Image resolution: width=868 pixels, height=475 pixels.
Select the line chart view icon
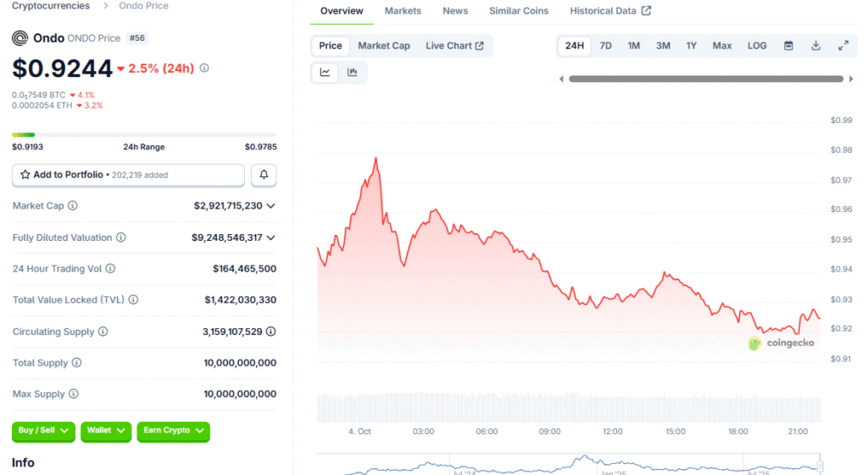(325, 73)
